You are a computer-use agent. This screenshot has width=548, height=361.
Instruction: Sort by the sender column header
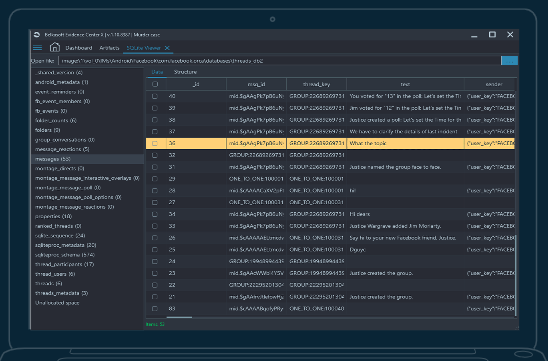click(x=490, y=84)
